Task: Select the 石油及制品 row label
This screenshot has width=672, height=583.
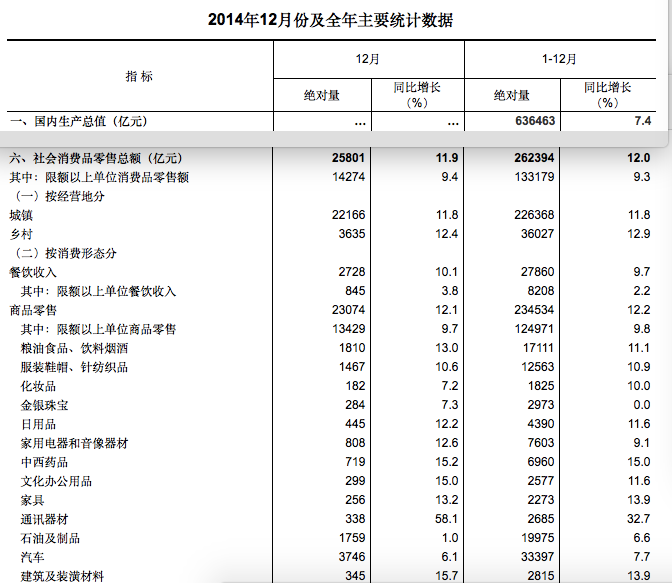Action: (50, 538)
